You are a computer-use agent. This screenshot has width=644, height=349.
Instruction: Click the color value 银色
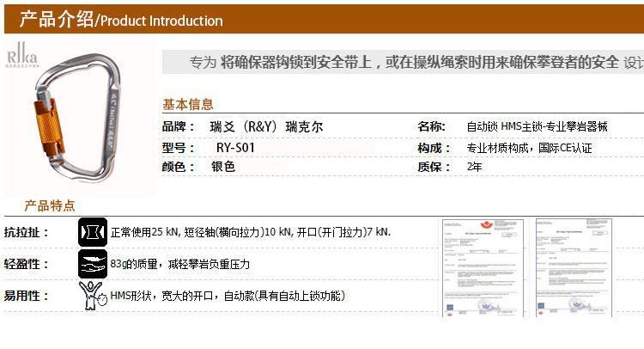click(x=223, y=167)
